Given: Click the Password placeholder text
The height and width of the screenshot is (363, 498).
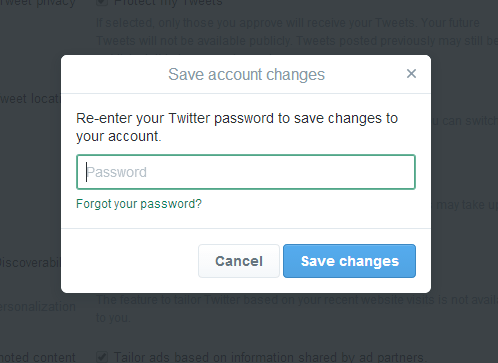Looking at the screenshot, I should (x=116, y=172).
